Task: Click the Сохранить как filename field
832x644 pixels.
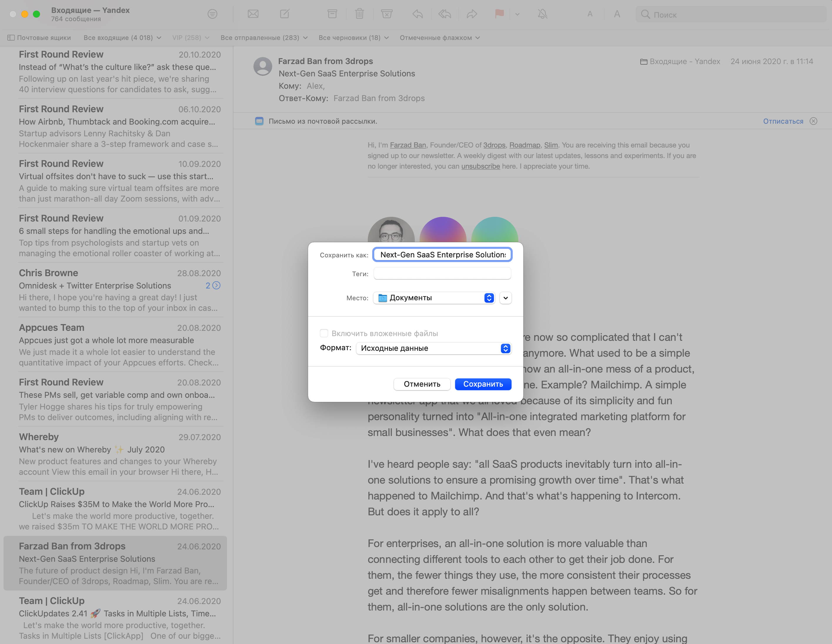Action: point(442,255)
